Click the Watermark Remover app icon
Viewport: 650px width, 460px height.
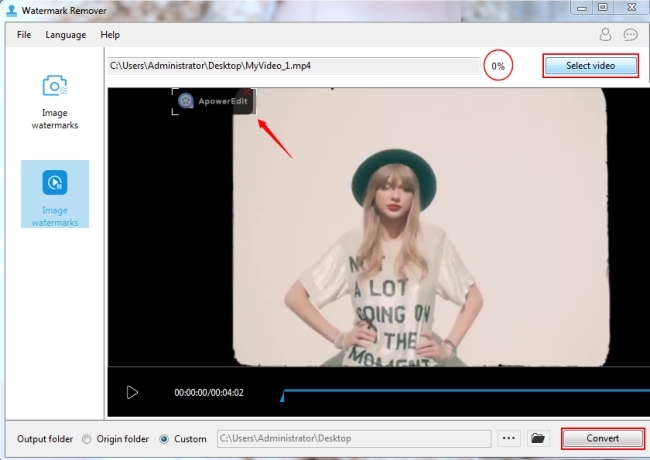tap(9, 8)
